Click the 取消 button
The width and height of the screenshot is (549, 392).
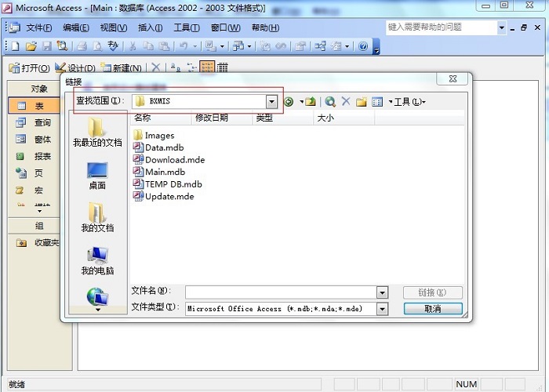433,309
